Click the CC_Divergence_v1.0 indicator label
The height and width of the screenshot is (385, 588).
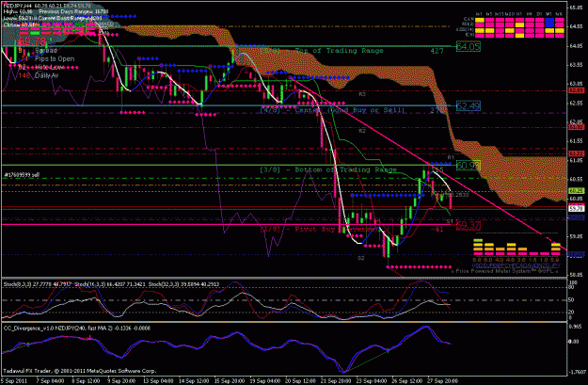(77, 329)
